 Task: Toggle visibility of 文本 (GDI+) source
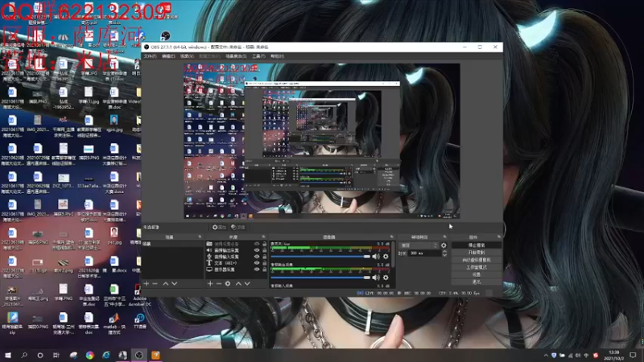click(257, 263)
